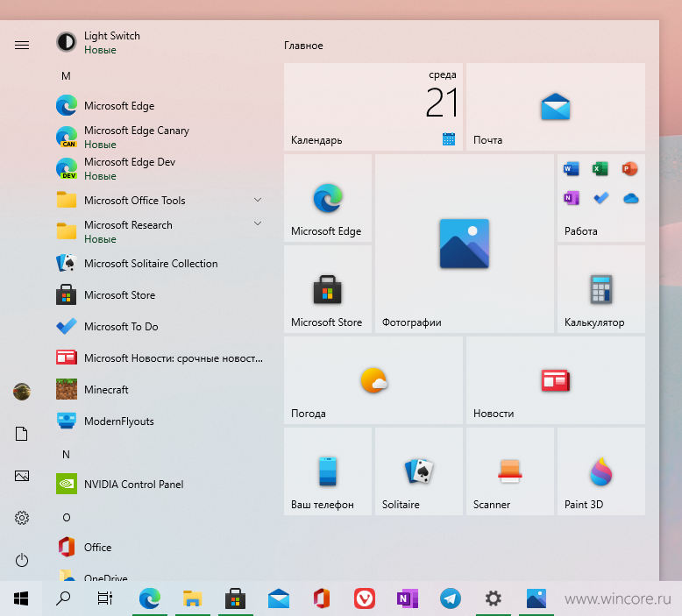Open Microsoft To Do from list
The image size is (682, 616).
[160, 327]
